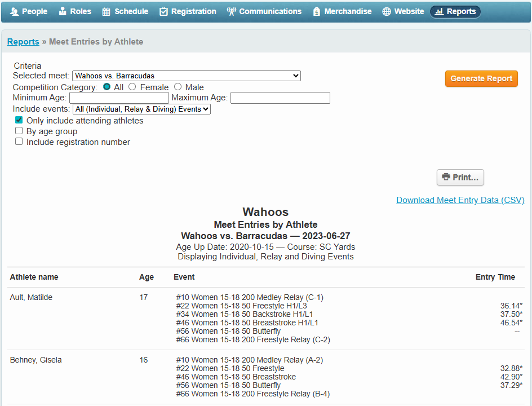Follow the Reports breadcrumb link
532x406 pixels.
click(x=23, y=42)
